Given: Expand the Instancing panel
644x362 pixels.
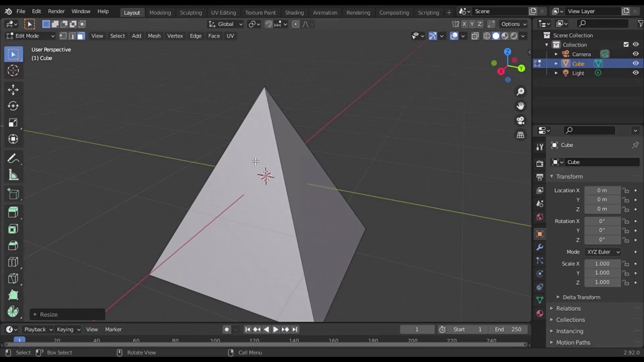Looking at the screenshot, I should pyautogui.click(x=570, y=331).
